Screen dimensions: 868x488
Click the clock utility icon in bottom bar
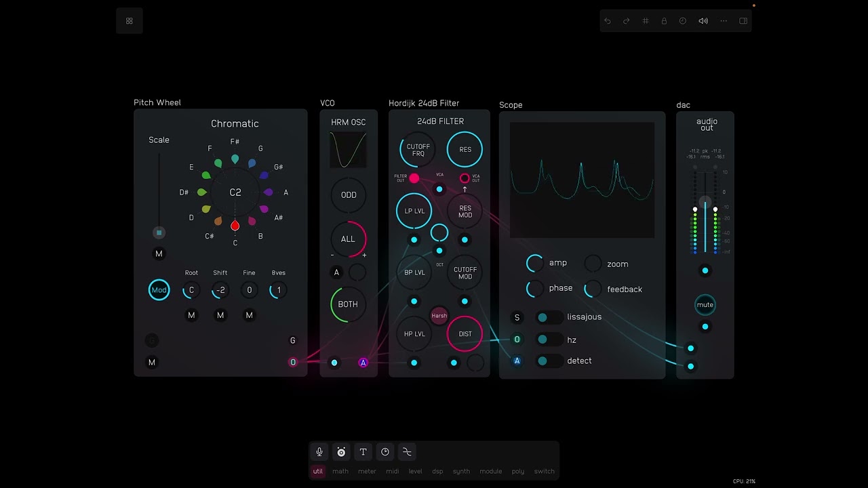(x=385, y=452)
